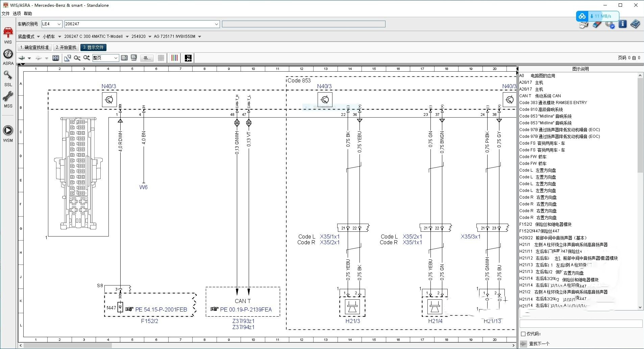Viewport: 644px width, 349px height.
Task: Click the legend search input field
Action: 581,324
